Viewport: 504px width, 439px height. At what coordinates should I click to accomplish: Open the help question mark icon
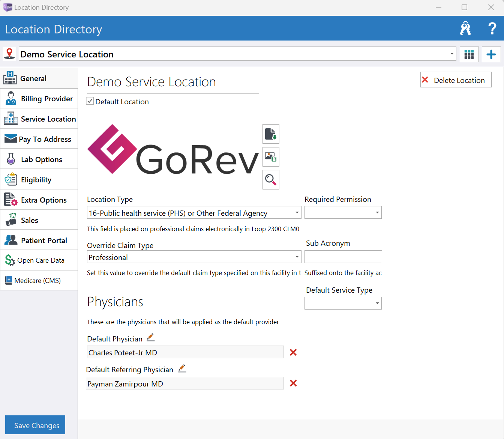(492, 28)
